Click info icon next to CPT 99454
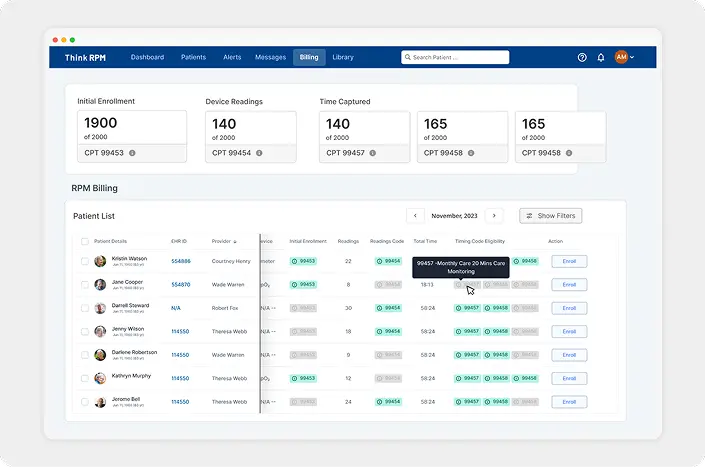This screenshot has height=467, width=705. pyautogui.click(x=259, y=153)
